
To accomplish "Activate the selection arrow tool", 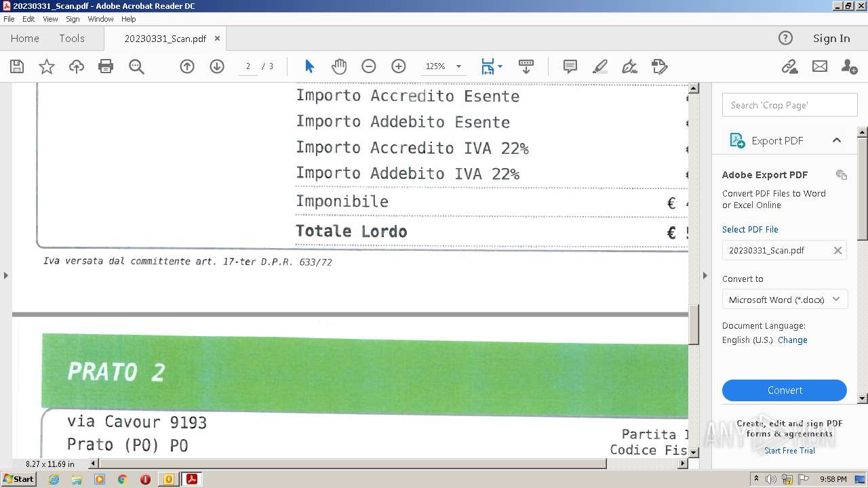I will pos(309,66).
